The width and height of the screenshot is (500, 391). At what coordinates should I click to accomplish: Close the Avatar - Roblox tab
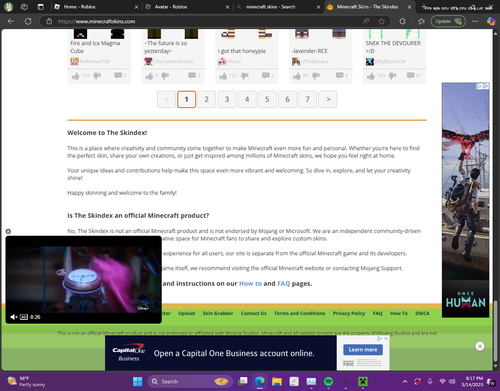227,7
